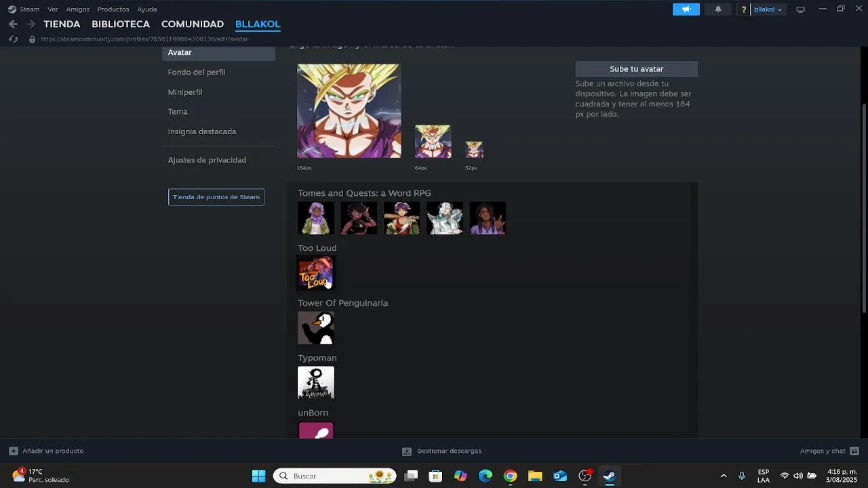Go to the BIBLIOTECA tab

[x=121, y=24]
